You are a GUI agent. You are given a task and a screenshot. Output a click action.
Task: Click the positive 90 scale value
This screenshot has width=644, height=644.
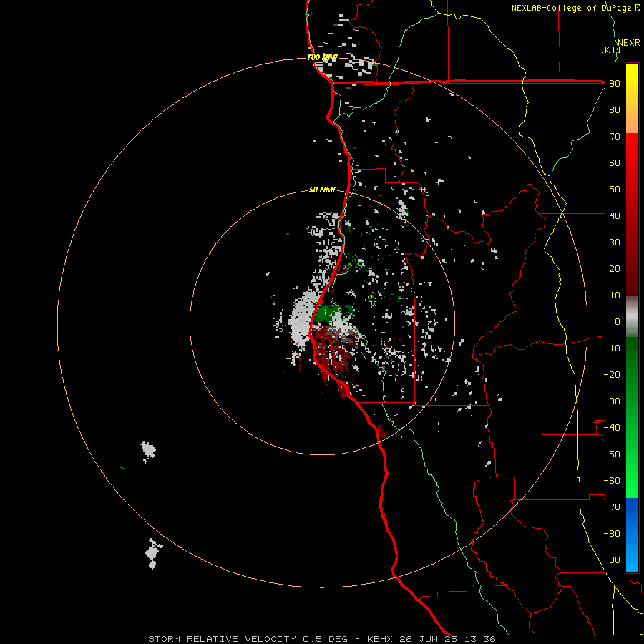(x=615, y=84)
